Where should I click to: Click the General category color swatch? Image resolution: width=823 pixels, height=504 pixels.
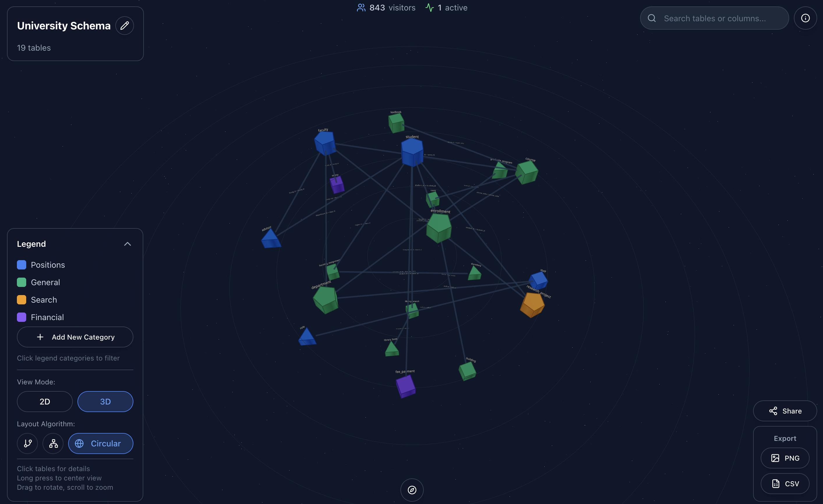21,282
